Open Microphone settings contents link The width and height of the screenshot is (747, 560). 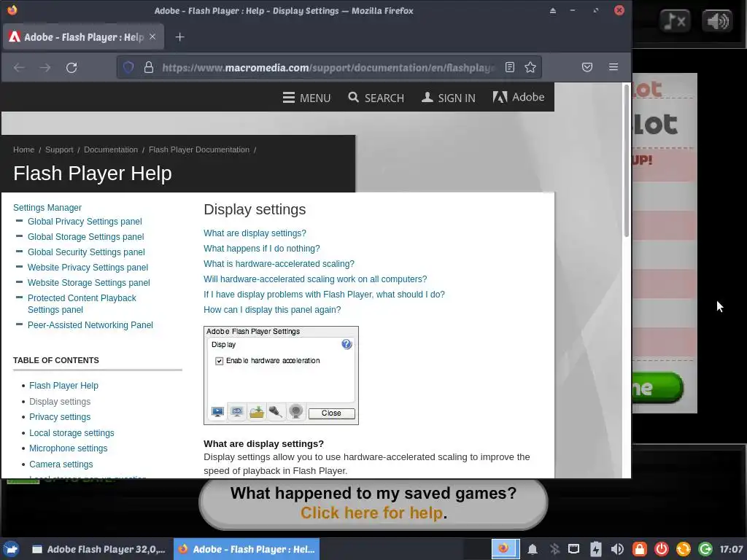tap(69, 448)
